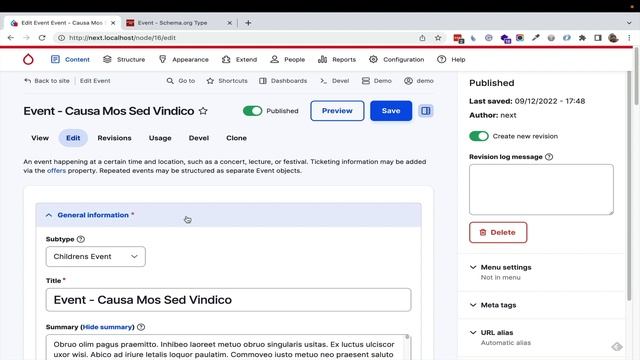Click the browser address bar URL
The height and width of the screenshot is (360, 640).
coord(122,38)
